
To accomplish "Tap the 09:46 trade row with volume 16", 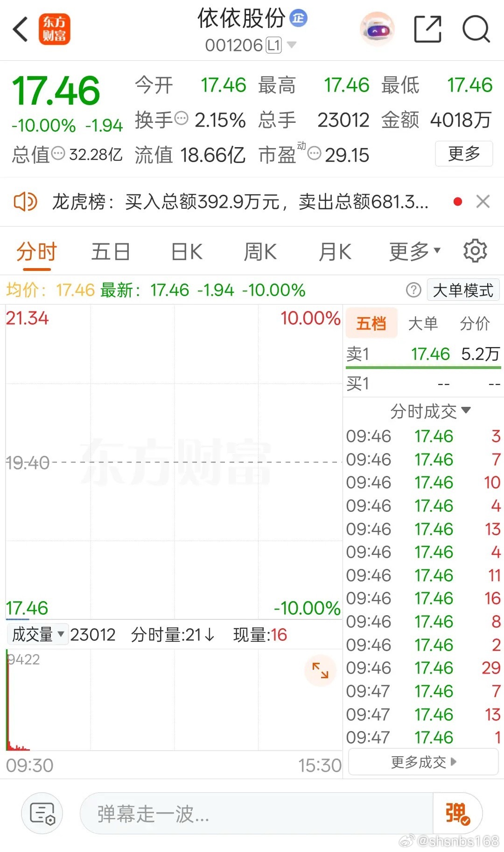I will click(423, 598).
